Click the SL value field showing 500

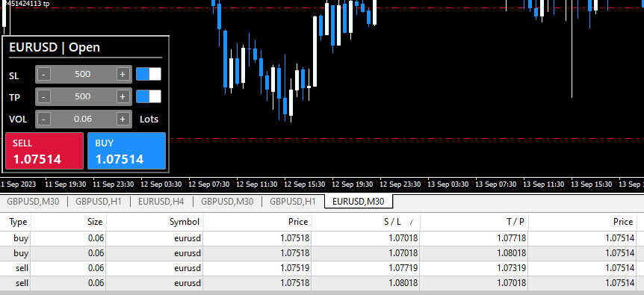83,74
